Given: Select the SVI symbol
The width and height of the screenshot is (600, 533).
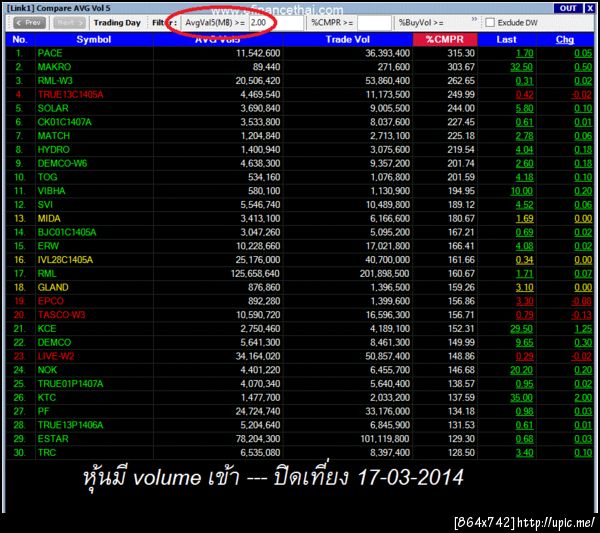Looking at the screenshot, I should 45,205.
